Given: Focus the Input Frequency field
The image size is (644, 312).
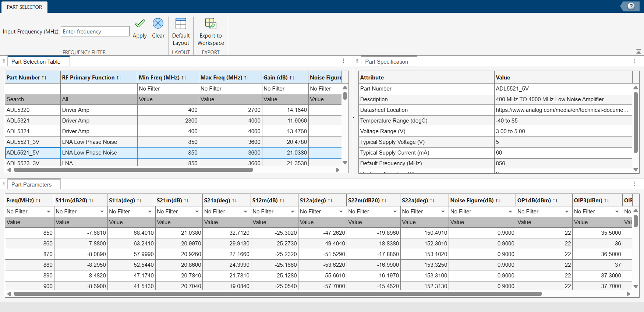Looking at the screenshot, I should (x=95, y=32).
